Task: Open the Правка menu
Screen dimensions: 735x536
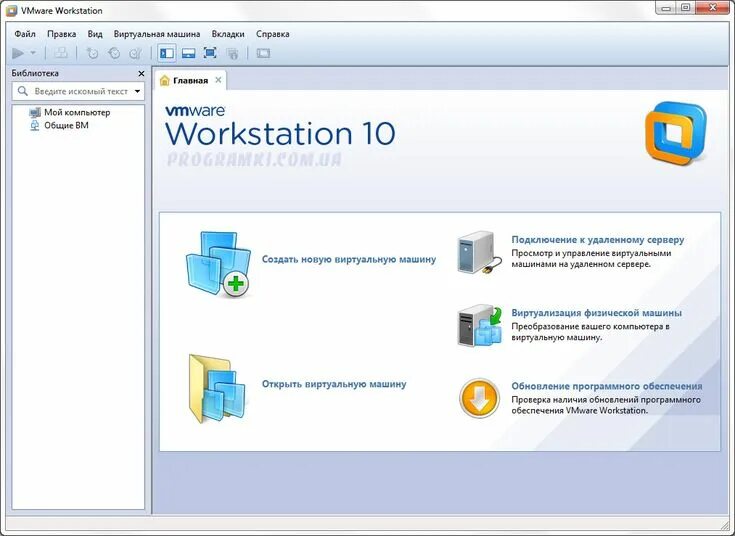Action: tap(61, 34)
